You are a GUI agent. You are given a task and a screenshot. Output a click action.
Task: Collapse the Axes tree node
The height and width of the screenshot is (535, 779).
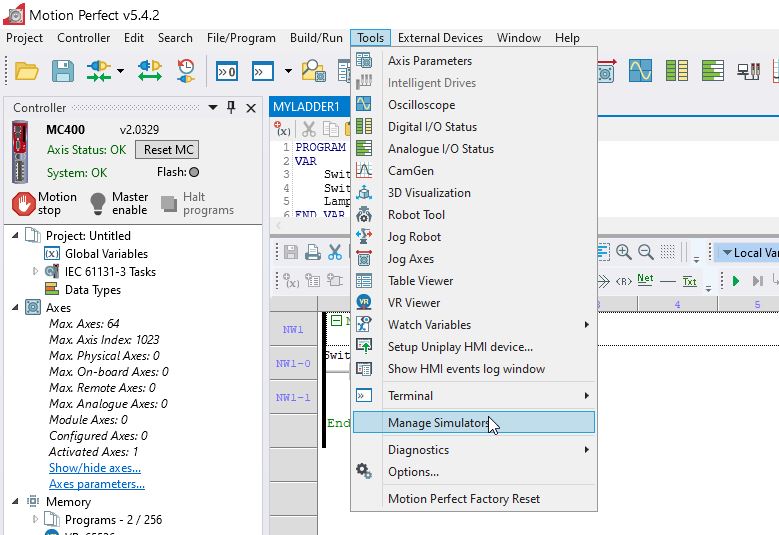coord(15,307)
